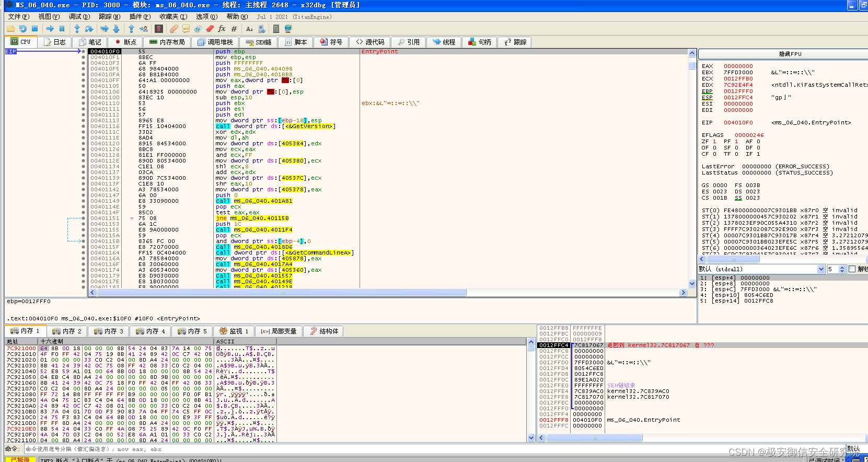Step into with the down-arrow icon
868x462 pixels.
tap(77, 29)
